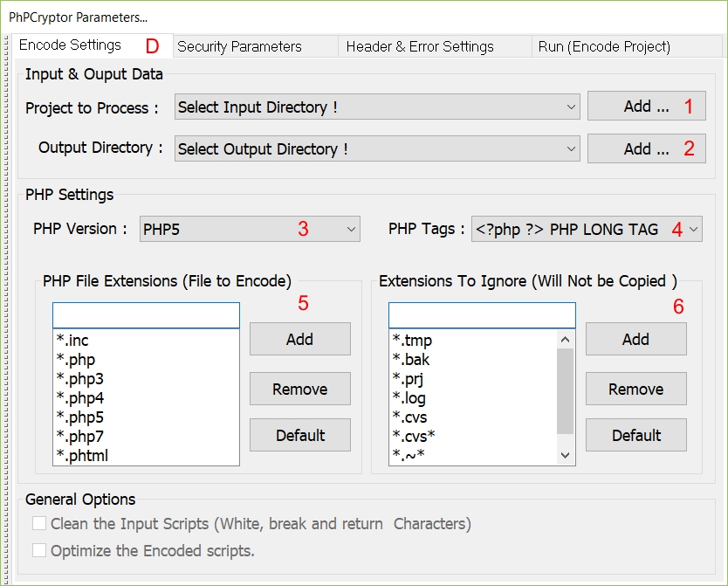Switch to the Encode Settings tab
The height and width of the screenshot is (586, 728).
[93, 45]
